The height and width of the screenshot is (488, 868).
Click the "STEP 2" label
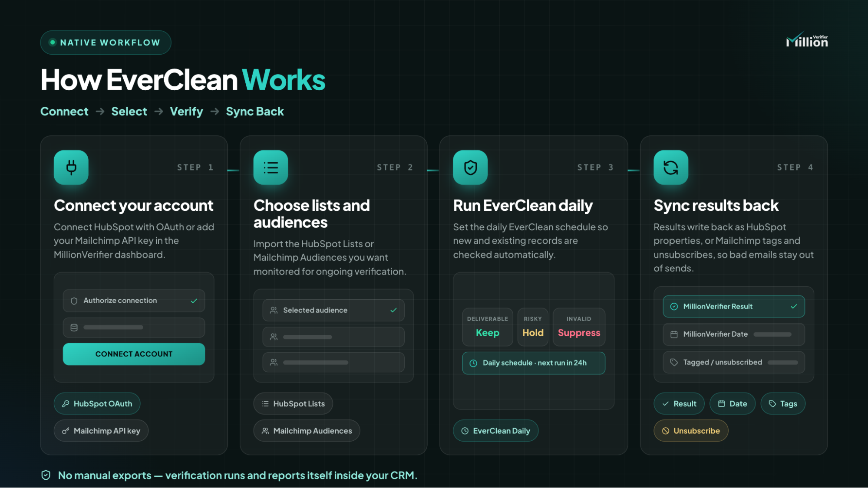tap(395, 167)
